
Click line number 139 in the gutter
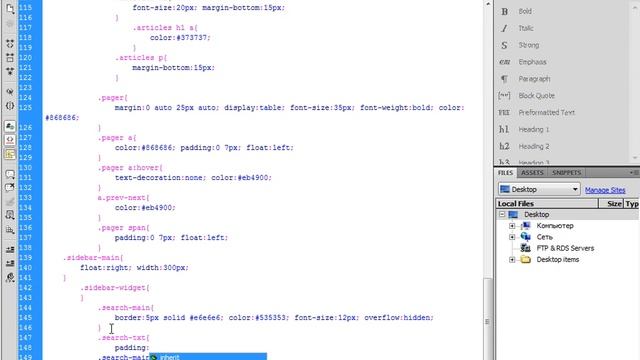click(x=25, y=258)
